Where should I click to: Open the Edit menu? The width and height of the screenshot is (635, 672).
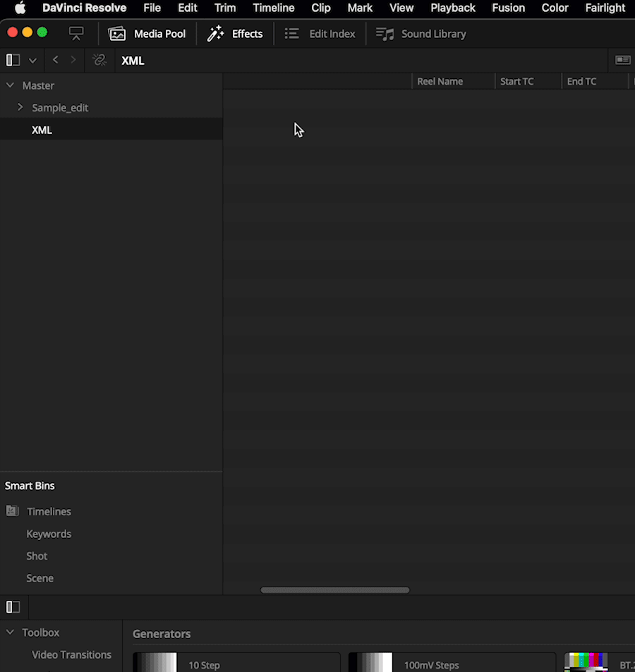coord(188,8)
